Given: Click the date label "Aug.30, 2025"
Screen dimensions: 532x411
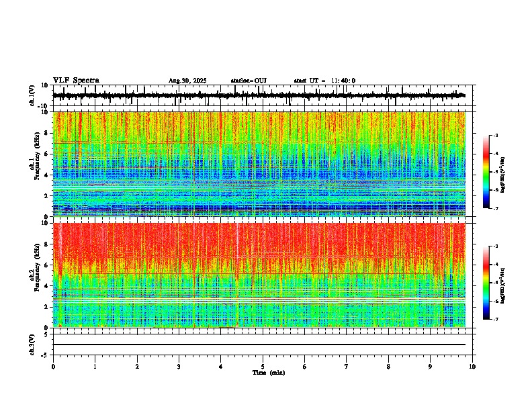Looking at the screenshot, I should 187,81.
